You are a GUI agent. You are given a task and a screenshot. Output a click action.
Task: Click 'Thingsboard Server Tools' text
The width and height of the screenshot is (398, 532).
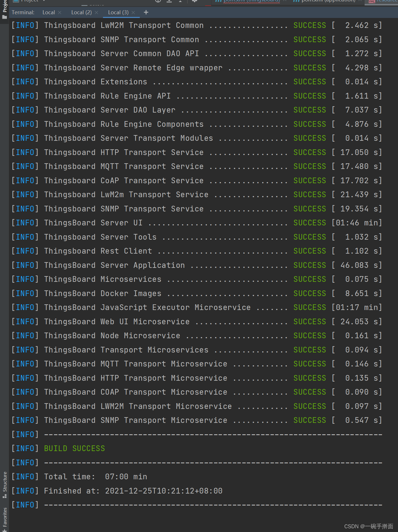100,237
